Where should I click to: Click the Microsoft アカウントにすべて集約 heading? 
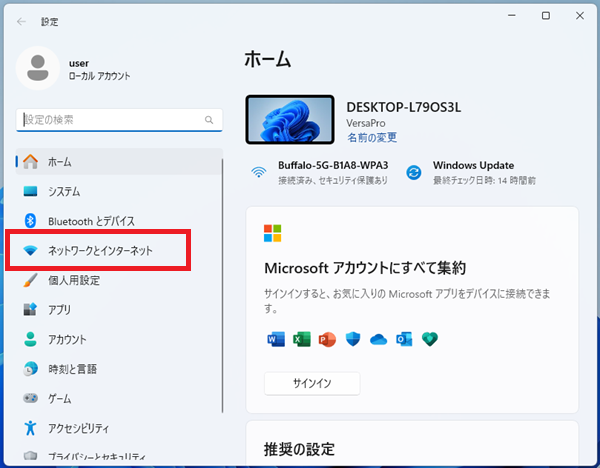(x=365, y=268)
